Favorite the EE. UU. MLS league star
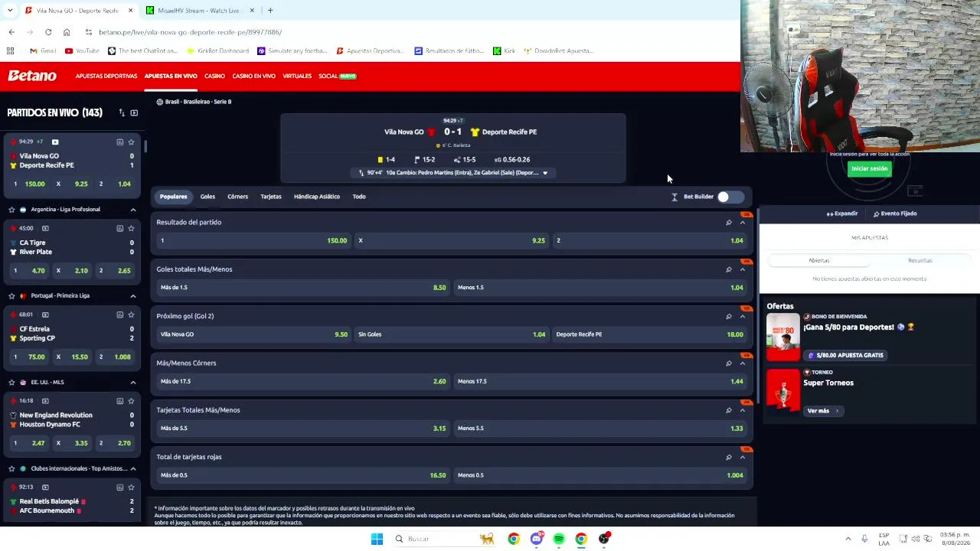 [11, 382]
